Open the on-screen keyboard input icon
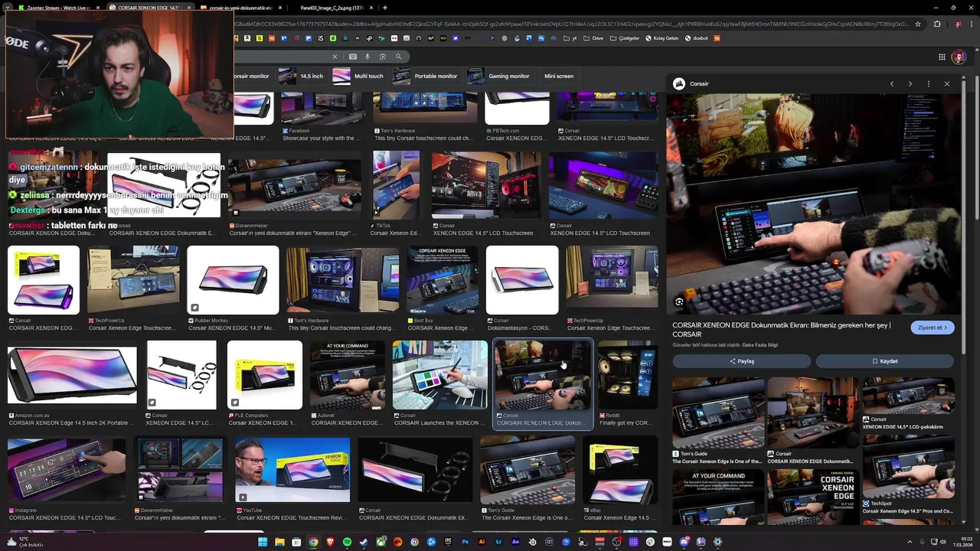This screenshot has width=980, height=551. click(353, 56)
